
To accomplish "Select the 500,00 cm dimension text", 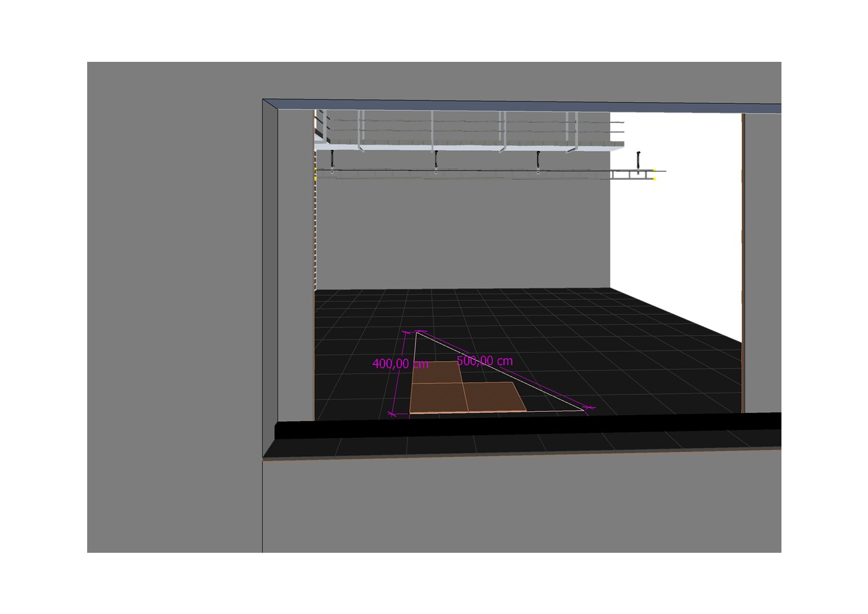I will (485, 360).
